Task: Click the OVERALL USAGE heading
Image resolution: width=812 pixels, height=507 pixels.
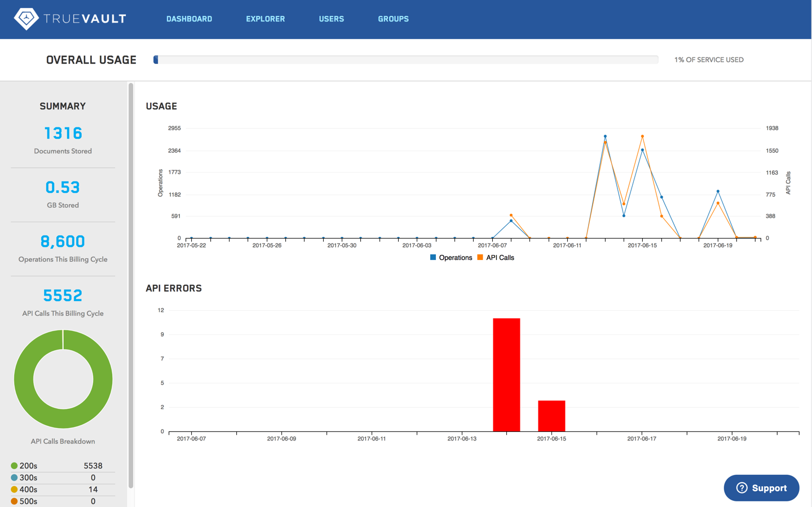Action: point(91,60)
